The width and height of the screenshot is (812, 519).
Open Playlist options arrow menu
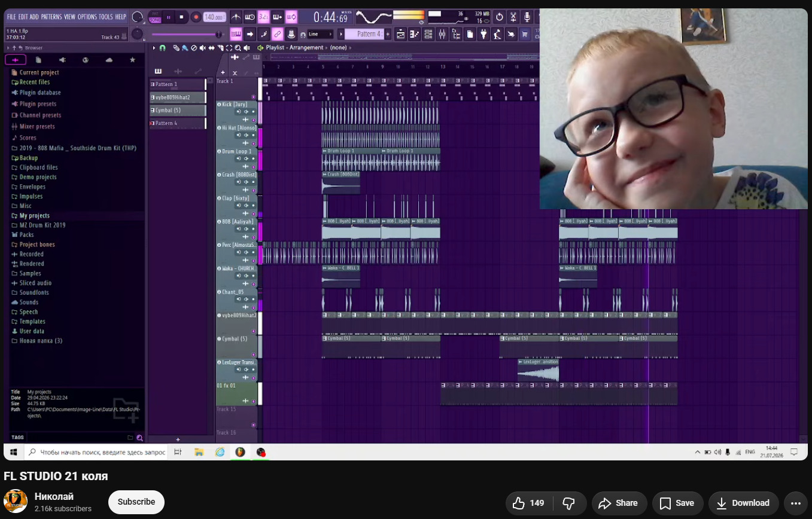coord(154,48)
